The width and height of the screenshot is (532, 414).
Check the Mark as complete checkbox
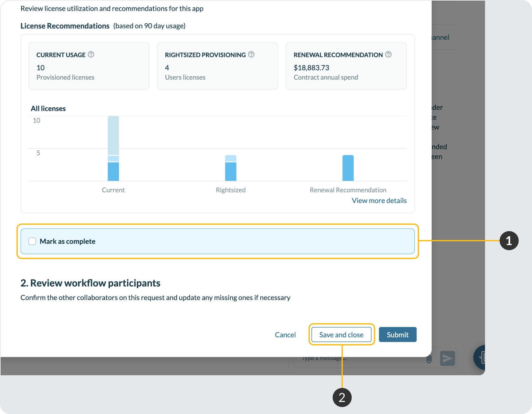coord(32,241)
